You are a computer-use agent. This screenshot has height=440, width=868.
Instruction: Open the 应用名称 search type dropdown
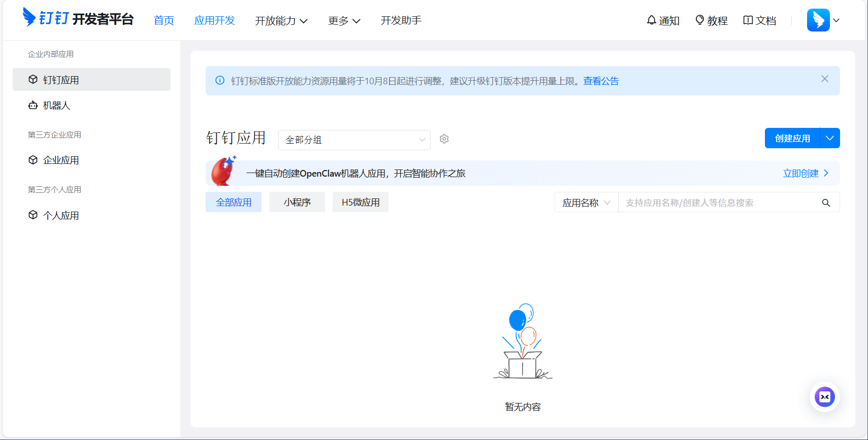coord(586,202)
